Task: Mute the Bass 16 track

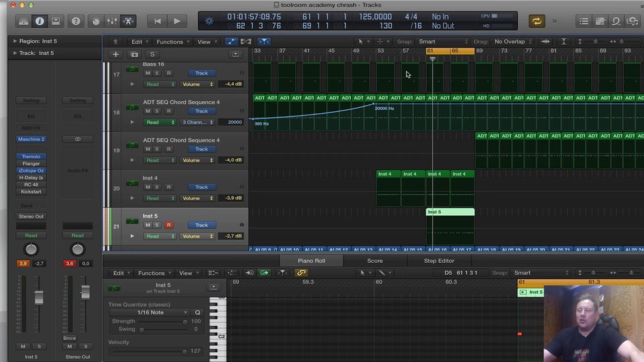Action: 148,73
